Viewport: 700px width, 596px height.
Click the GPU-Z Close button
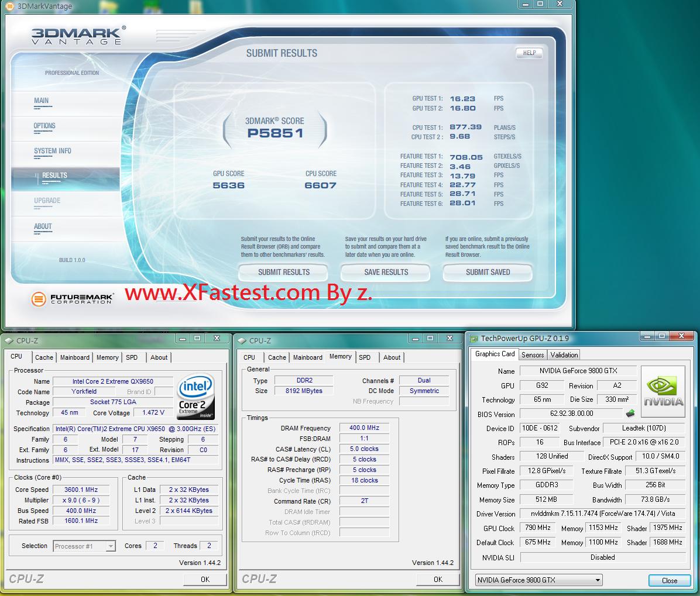(669, 580)
